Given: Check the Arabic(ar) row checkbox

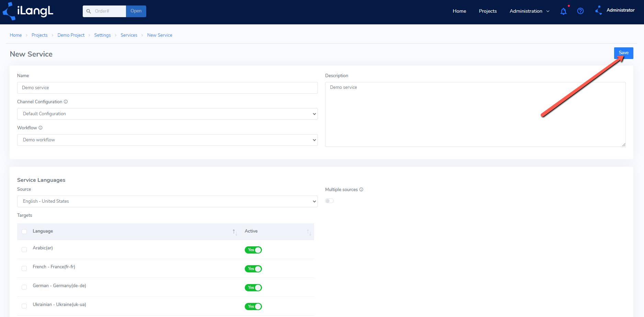Looking at the screenshot, I should click(24, 249).
